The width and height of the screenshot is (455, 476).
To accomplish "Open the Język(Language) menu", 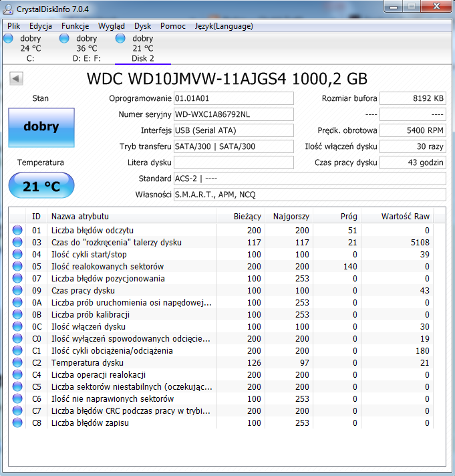I will (224, 26).
